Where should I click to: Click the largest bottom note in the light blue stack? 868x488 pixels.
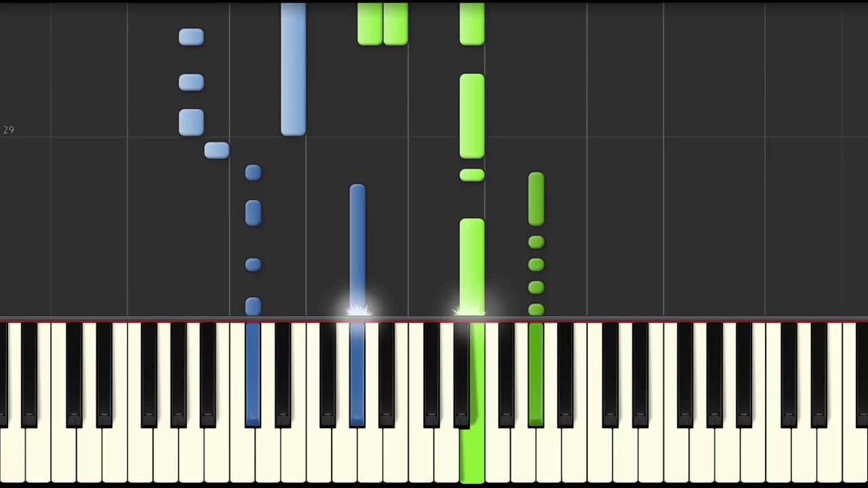point(191,122)
